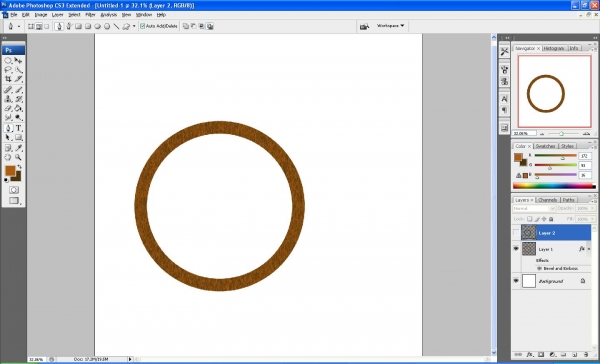The width and height of the screenshot is (600, 364).
Task: Select the Dodge tool in toolbox
Action: pos(18,118)
